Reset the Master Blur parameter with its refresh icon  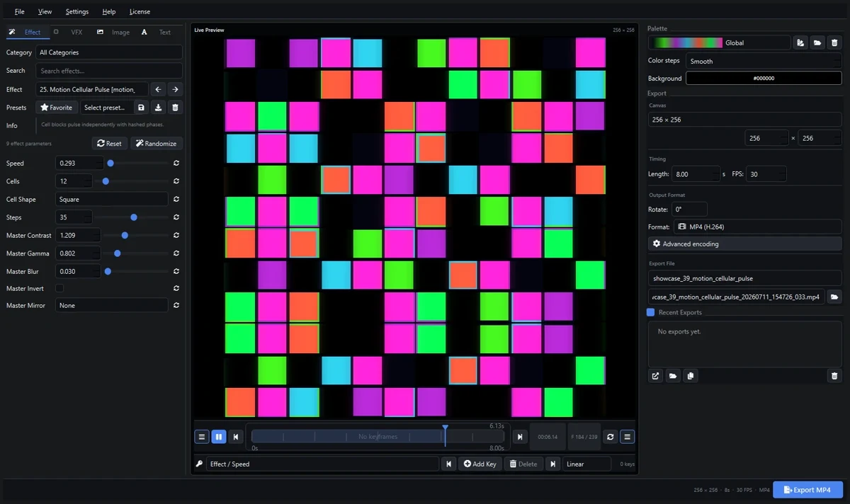click(176, 271)
